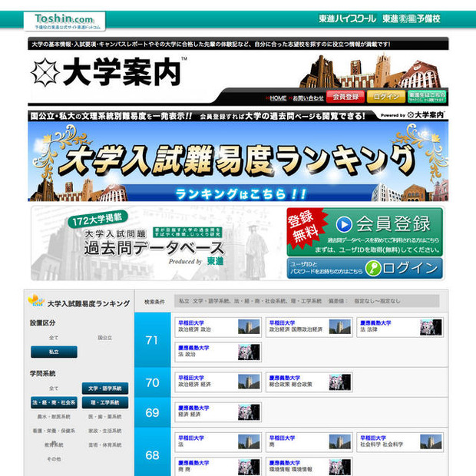Enable the 家政・生活系統 filter
Screen dimensions: 476x476
point(104,431)
